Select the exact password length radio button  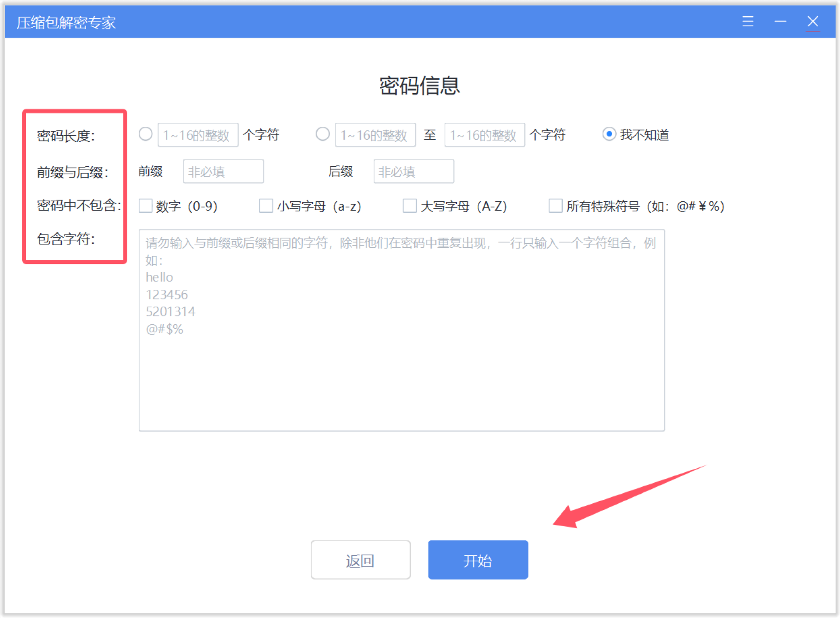(x=146, y=134)
